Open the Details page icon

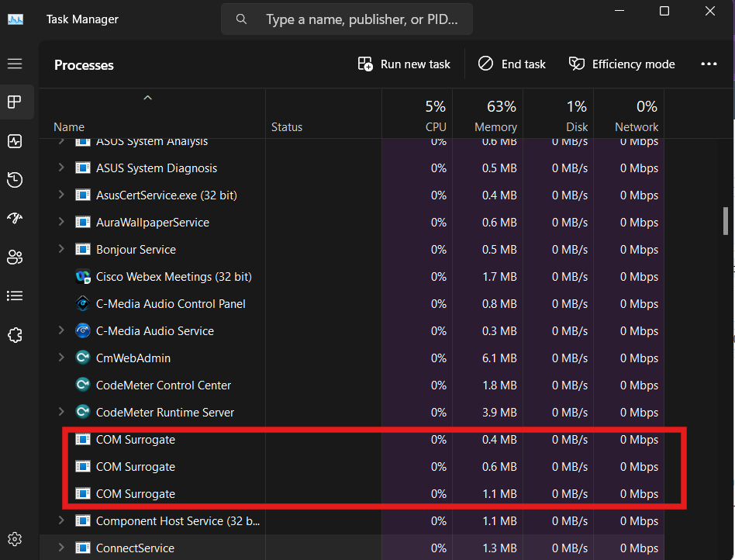pyautogui.click(x=15, y=296)
